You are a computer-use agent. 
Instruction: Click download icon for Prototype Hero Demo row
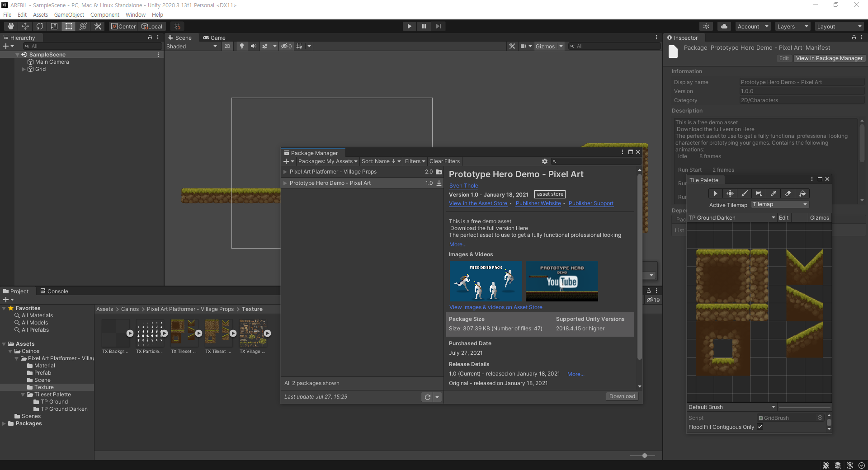[439, 183]
